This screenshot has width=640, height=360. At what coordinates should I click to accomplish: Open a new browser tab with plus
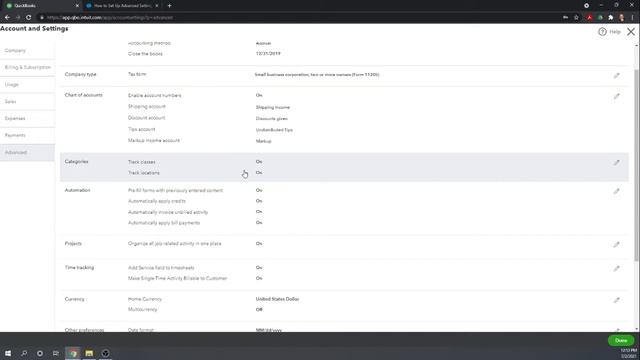coord(169,6)
